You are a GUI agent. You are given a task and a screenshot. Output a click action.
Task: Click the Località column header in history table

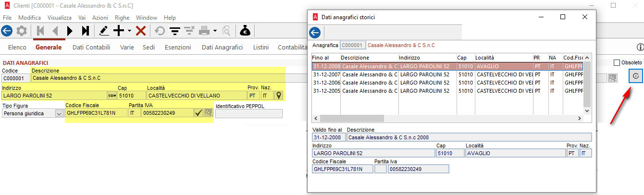(x=504, y=58)
